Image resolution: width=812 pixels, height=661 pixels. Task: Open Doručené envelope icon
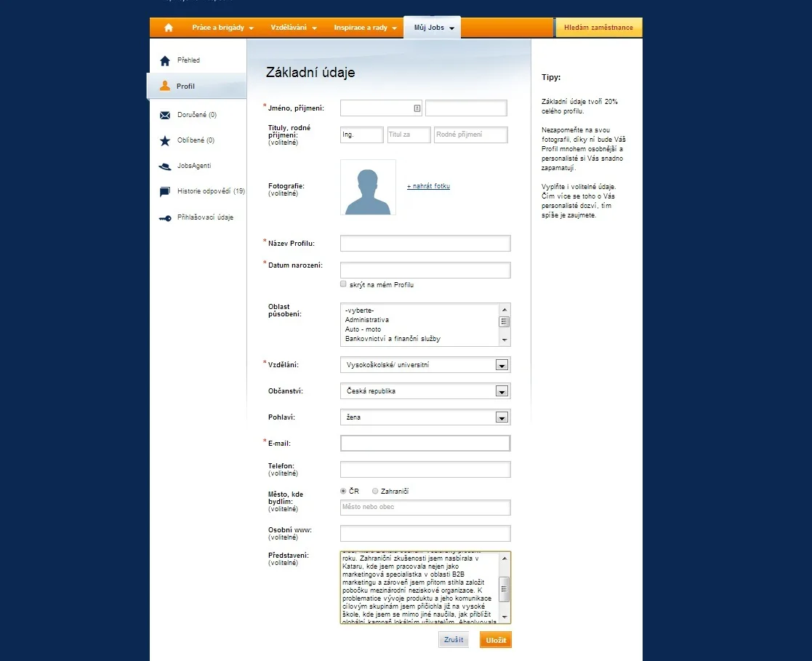pos(165,115)
